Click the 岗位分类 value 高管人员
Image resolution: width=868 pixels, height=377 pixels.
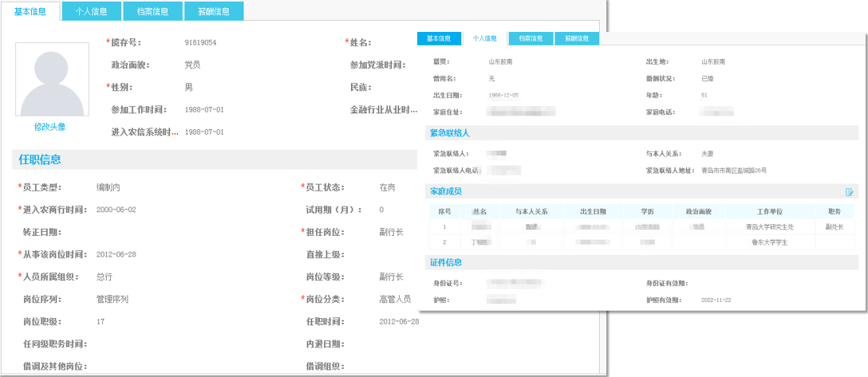[x=395, y=299]
